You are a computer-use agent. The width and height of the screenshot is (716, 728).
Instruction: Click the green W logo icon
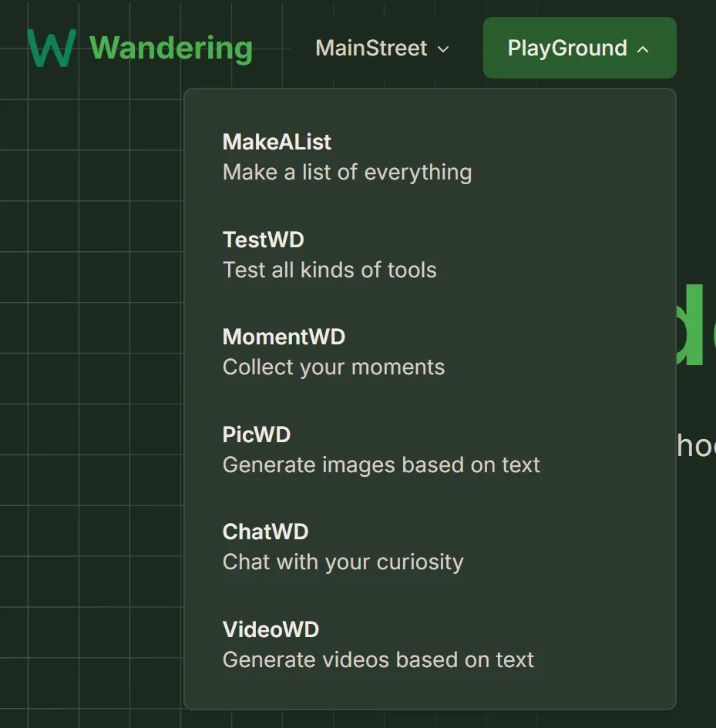pyautogui.click(x=52, y=48)
